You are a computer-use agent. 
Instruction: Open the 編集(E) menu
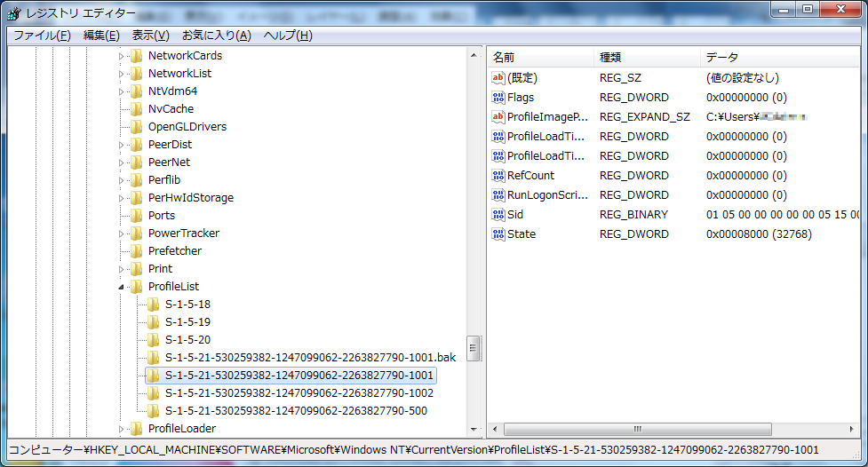(101, 36)
